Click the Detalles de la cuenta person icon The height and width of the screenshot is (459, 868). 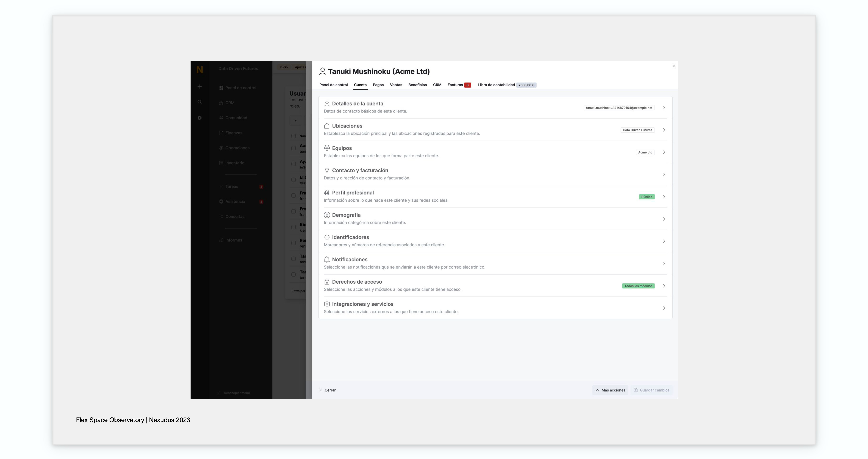click(x=326, y=103)
